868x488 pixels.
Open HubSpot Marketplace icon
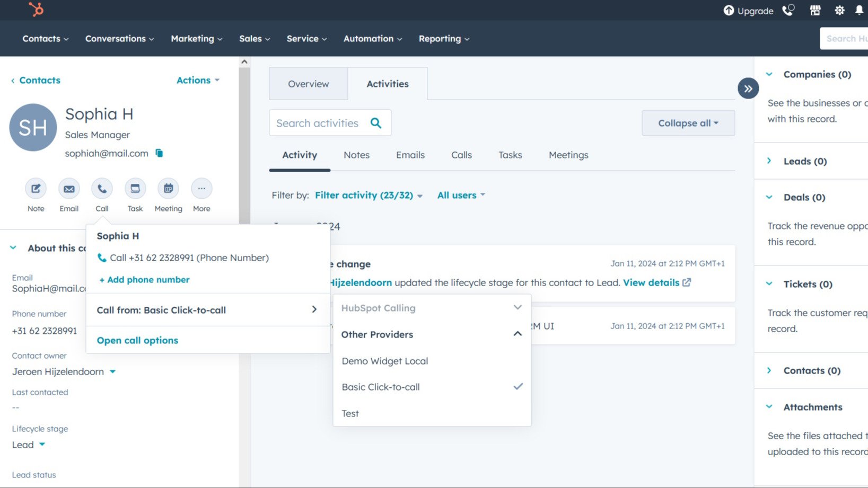(x=815, y=10)
